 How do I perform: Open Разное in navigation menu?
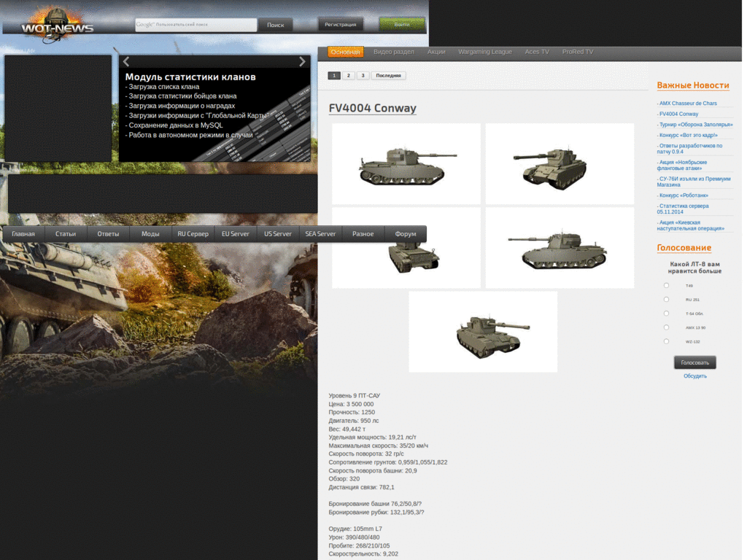pyautogui.click(x=363, y=234)
